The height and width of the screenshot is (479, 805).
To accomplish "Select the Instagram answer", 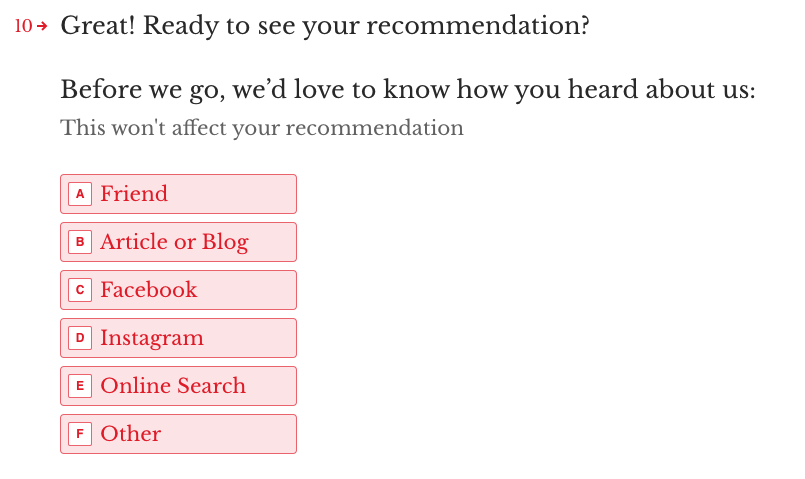I will pyautogui.click(x=178, y=338).
